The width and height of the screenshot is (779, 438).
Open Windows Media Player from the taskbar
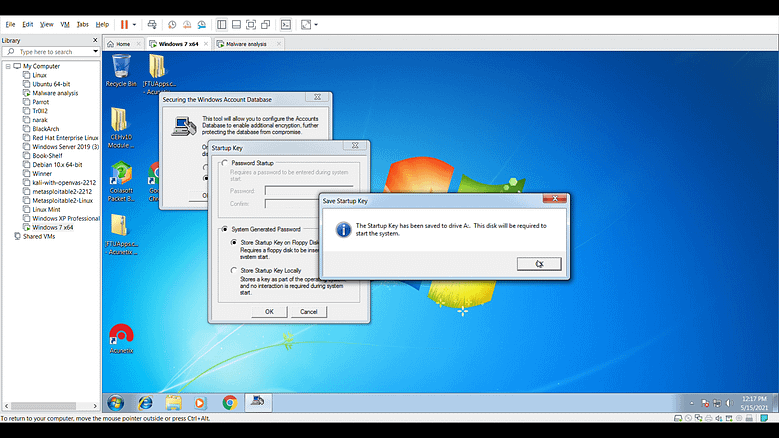pos(200,402)
